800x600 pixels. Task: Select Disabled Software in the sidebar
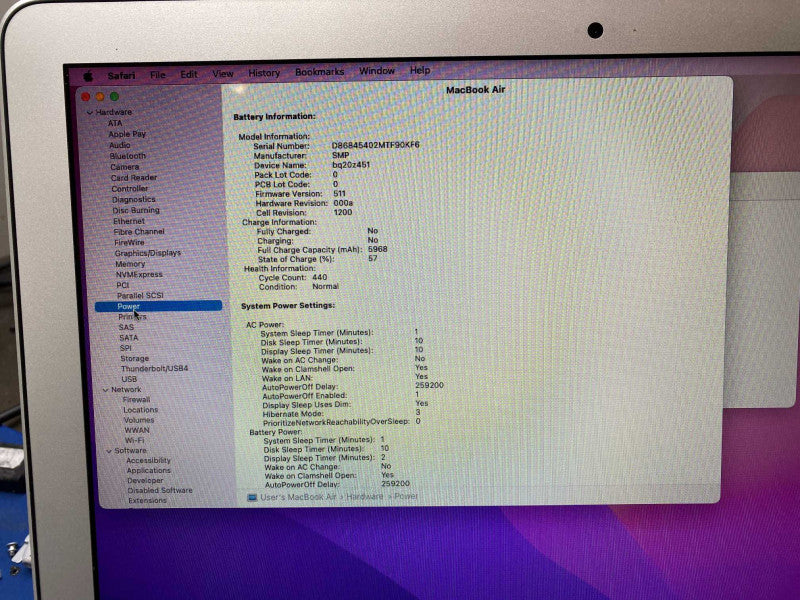tap(160, 490)
